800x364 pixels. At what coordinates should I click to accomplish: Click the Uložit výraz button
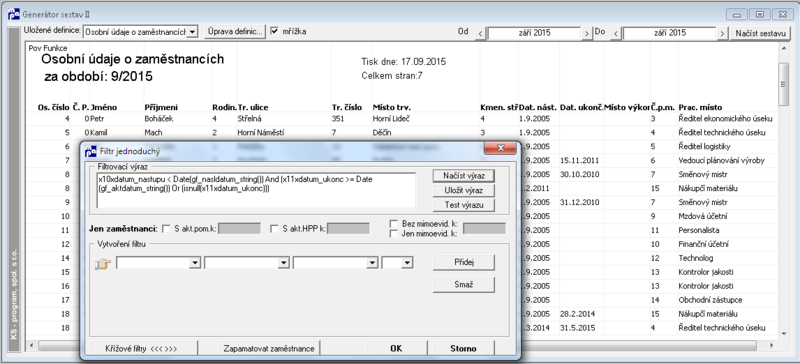pyautogui.click(x=463, y=190)
